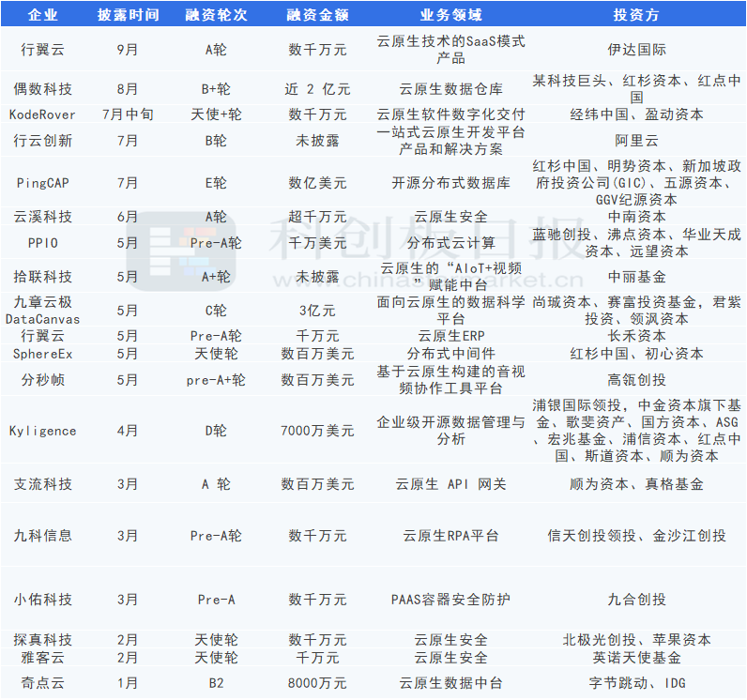The width and height of the screenshot is (747, 700).
Task: Click the 高瓴创投 investor cell
Action: [x=636, y=379]
